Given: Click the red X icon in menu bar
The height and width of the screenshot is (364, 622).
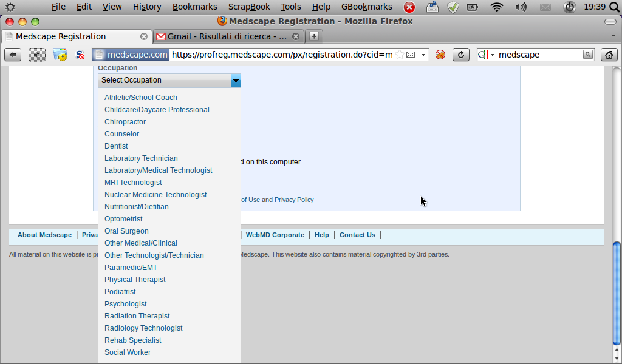Looking at the screenshot, I should [409, 7].
